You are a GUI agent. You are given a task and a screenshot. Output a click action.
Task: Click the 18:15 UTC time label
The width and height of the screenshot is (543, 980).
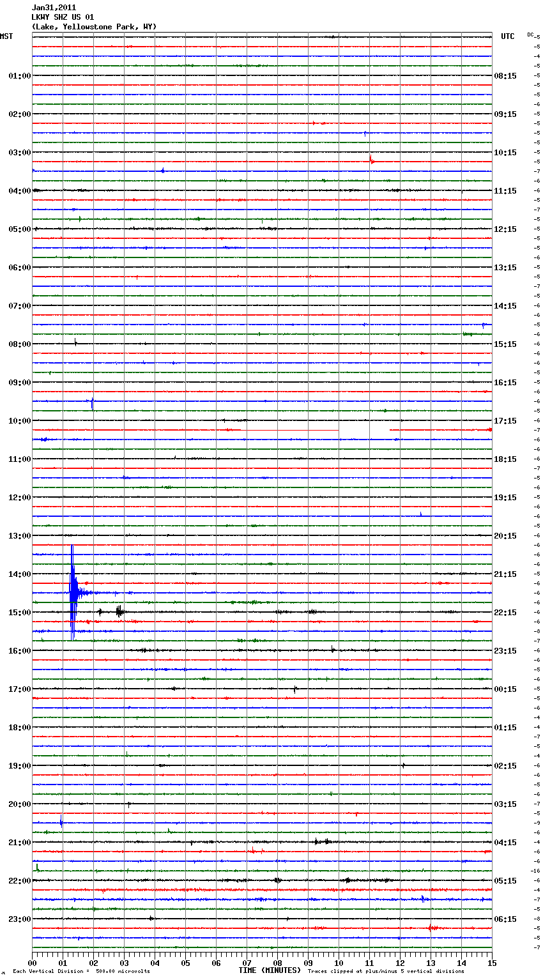click(x=505, y=459)
